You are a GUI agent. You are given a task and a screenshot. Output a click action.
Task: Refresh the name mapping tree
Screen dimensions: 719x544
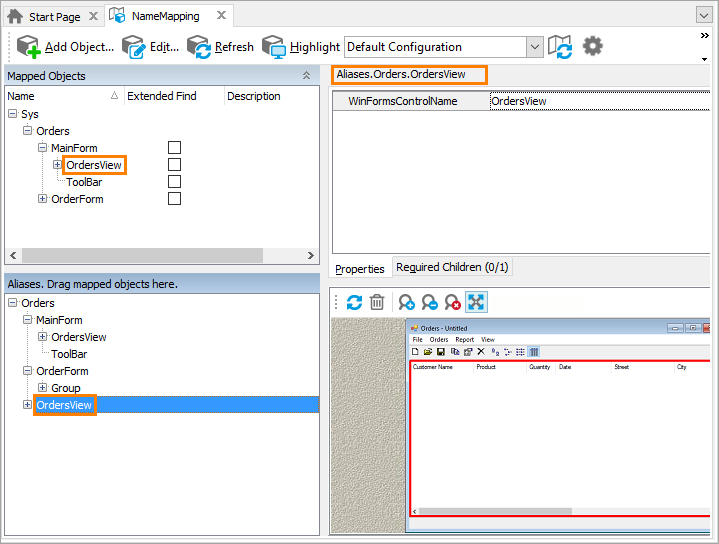click(x=221, y=47)
